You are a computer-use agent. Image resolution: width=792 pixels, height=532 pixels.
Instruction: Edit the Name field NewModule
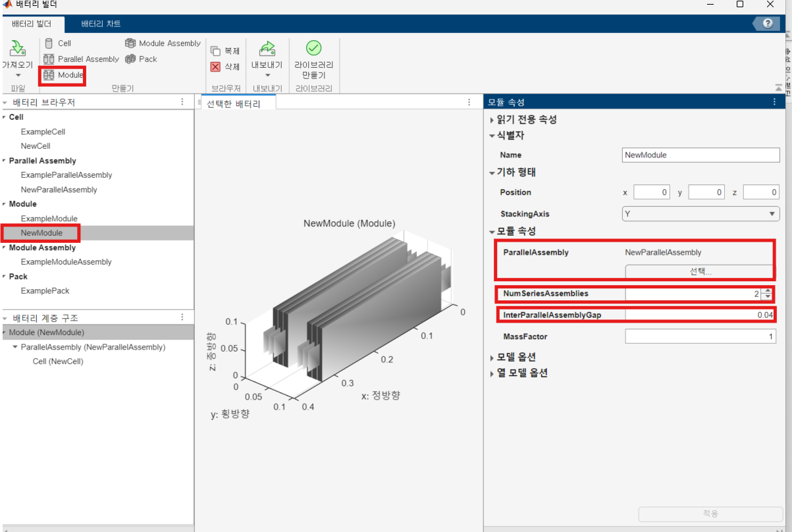(700, 155)
